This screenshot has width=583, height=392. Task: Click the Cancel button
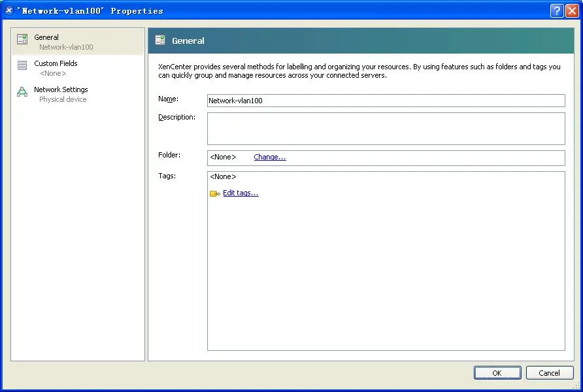pyautogui.click(x=550, y=372)
